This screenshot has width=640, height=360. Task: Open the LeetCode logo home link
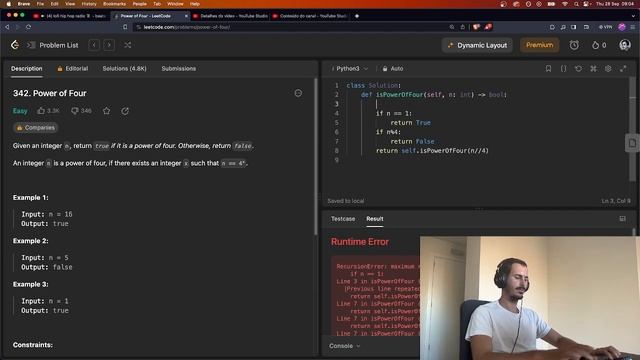[x=15, y=45]
